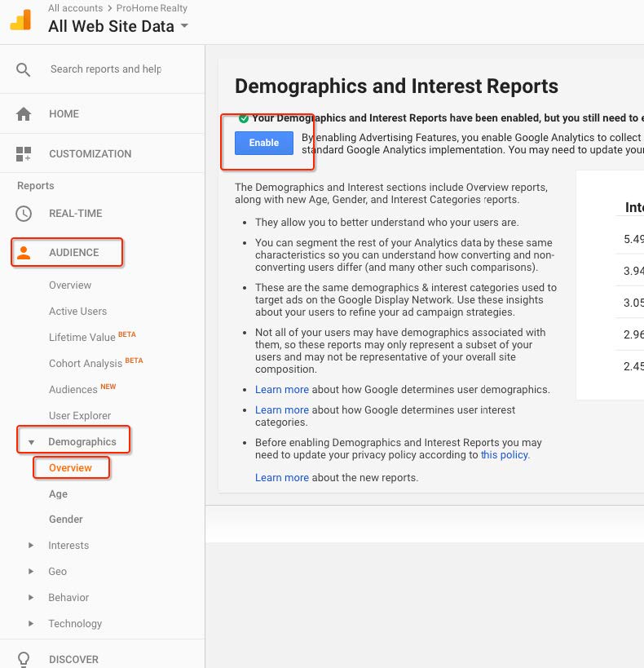This screenshot has width=644, height=668.
Task: Click the Demographics tree label
Action: 82,442
